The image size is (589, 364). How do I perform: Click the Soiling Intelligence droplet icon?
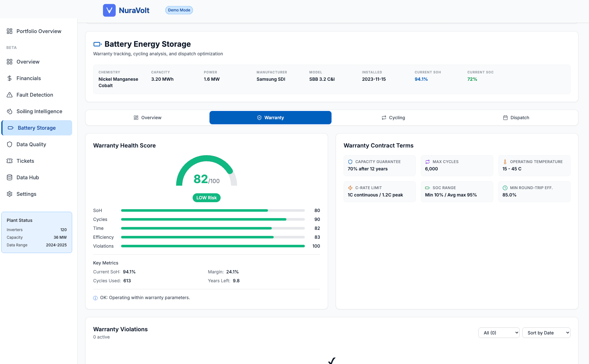[10, 111]
